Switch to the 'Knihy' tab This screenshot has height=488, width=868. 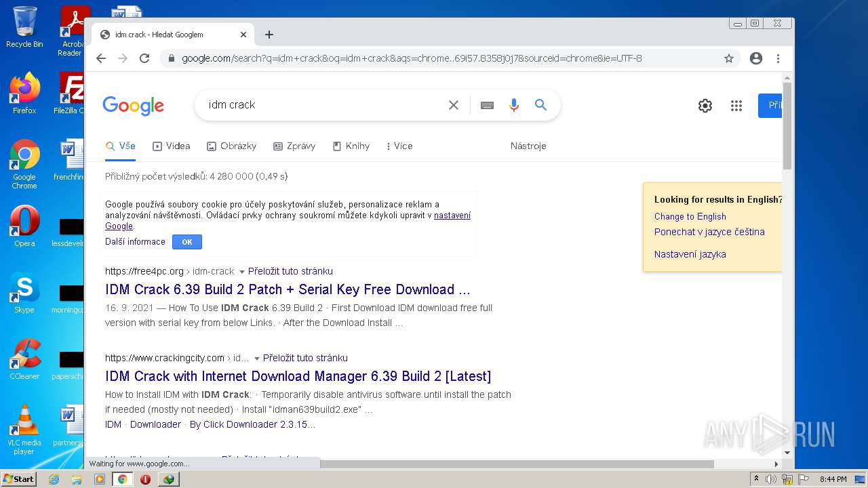[351, 146]
